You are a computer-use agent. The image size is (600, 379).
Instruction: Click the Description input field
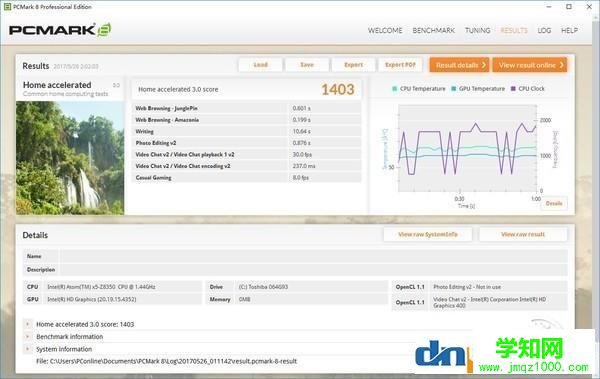coord(314,270)
